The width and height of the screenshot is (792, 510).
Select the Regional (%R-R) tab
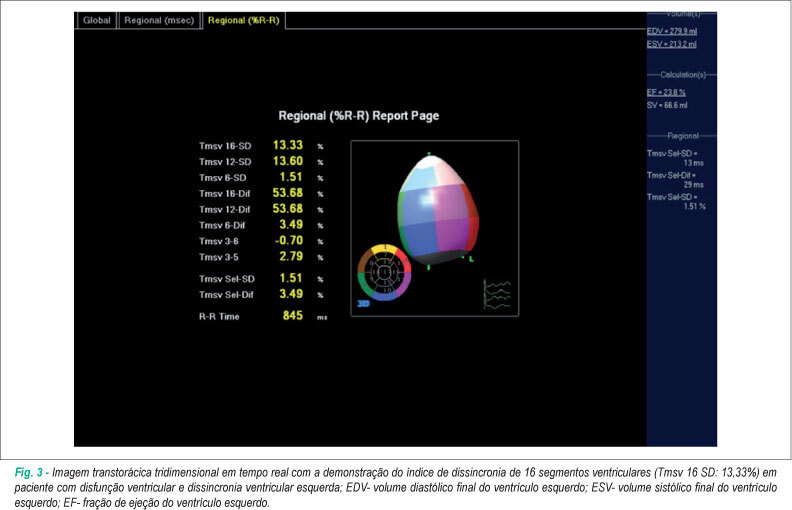[243, 21]
